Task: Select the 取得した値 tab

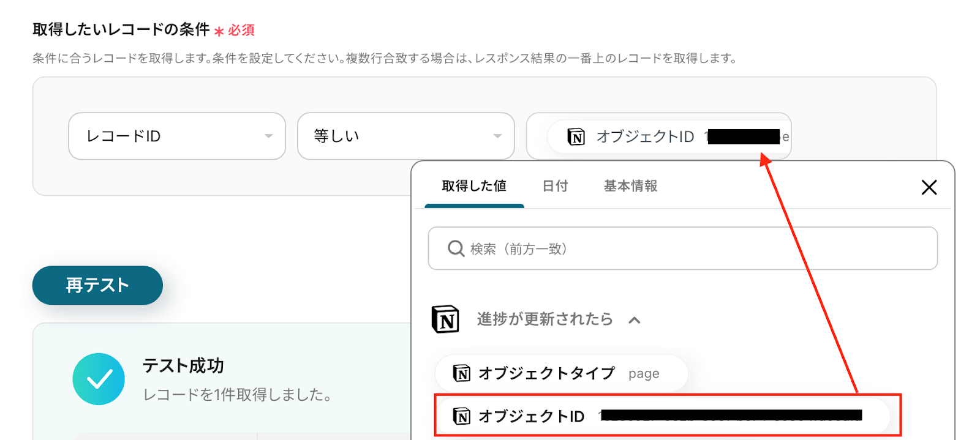Action: coord(474,186)
